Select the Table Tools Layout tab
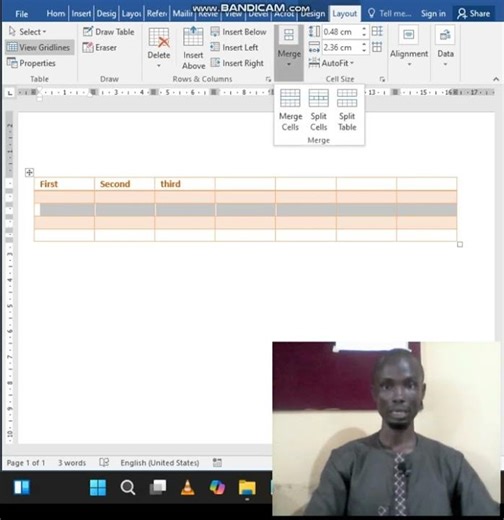 (344, 14)
